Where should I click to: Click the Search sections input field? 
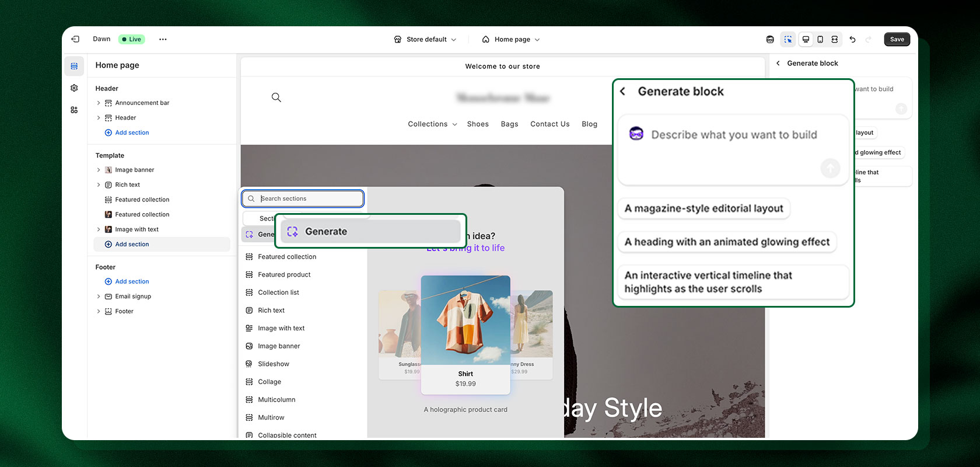tap(309, 198)
